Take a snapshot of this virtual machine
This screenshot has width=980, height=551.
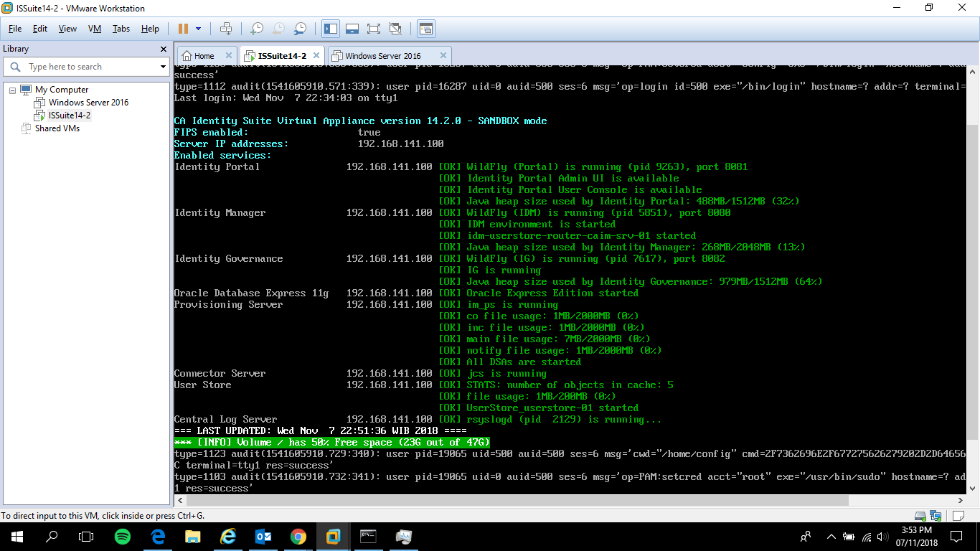(256, 29)
